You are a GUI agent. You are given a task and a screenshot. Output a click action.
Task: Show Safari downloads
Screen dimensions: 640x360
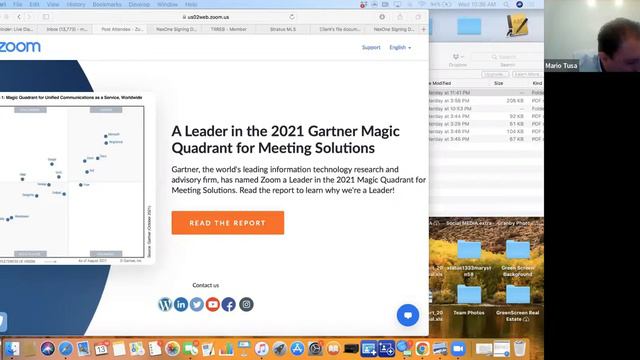382,17
